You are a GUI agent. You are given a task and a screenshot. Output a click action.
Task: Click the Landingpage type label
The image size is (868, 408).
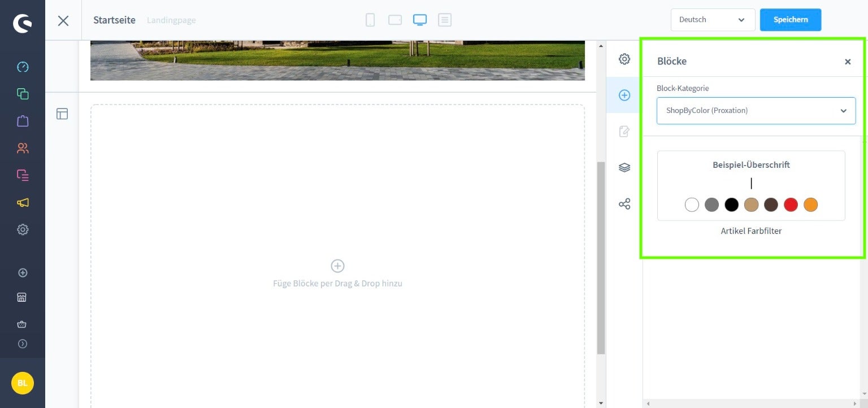pyautogui.click(x=171, y=20)
